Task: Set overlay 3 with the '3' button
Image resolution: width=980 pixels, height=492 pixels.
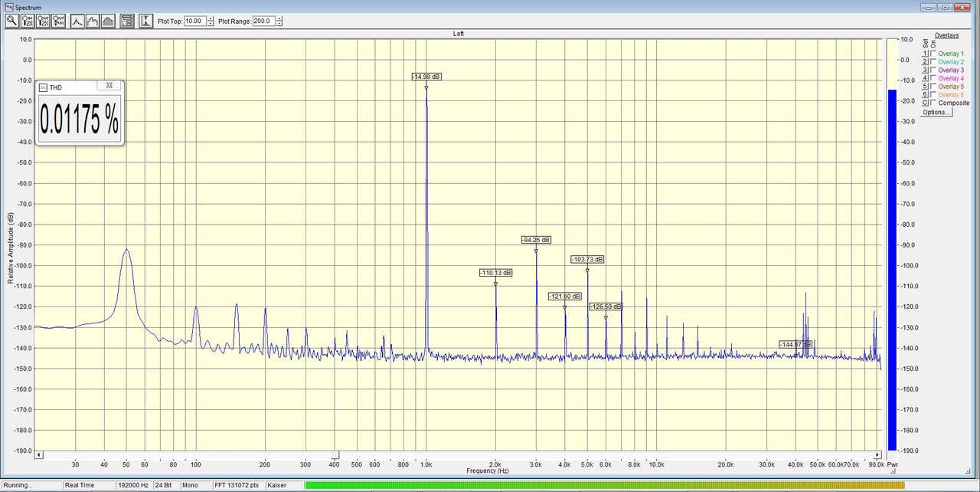Action: click(925, 70)
